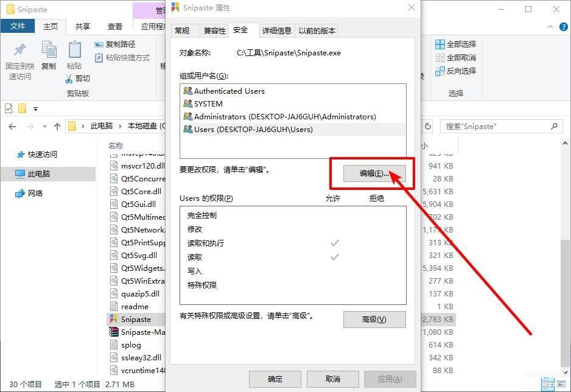
Task: Click the Invert Selection icon
Action: coord(440,71)
